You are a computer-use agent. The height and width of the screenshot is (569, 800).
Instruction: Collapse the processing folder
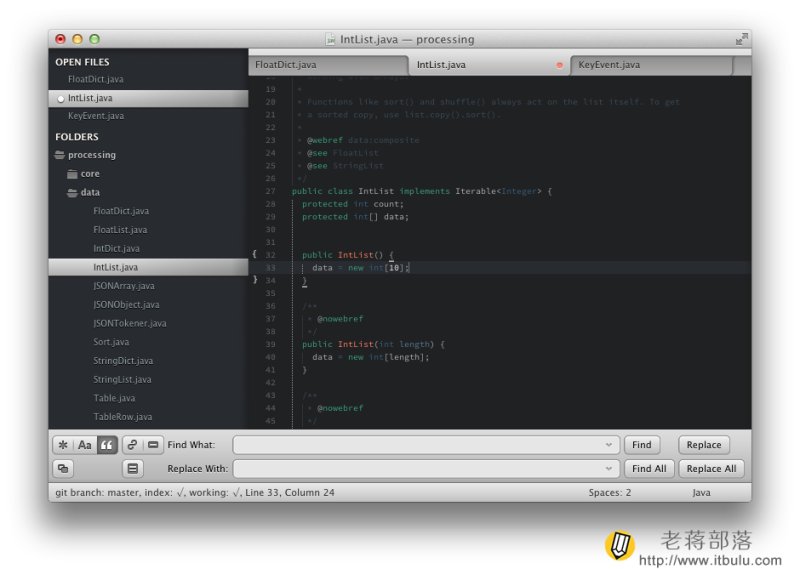coord(60,155)
